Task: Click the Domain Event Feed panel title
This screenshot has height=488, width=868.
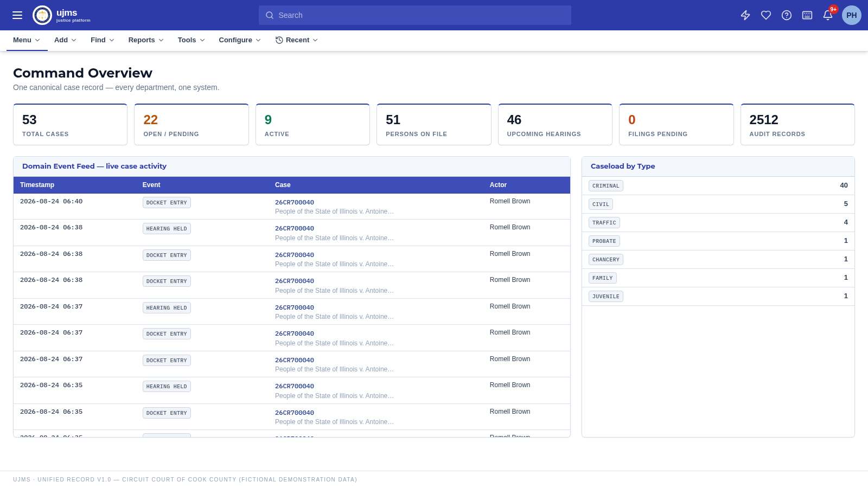Action: pyautogui.click(x=94, y=166)
